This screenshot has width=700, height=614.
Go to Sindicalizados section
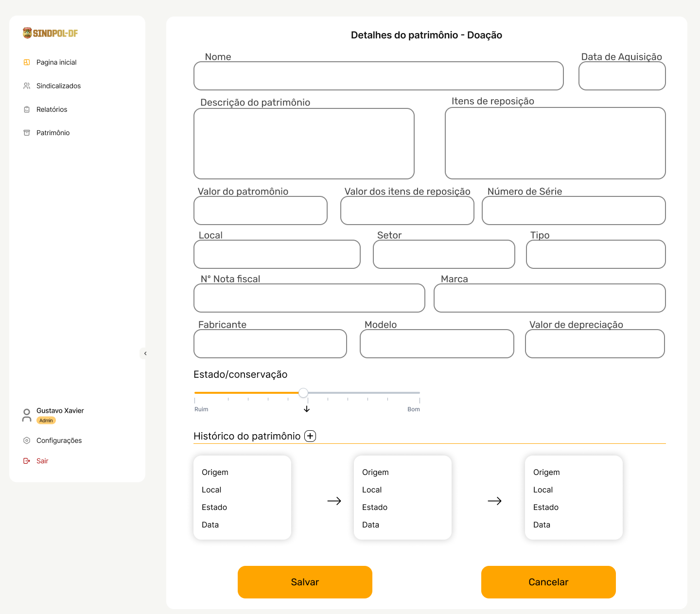[x=58, y=86]
